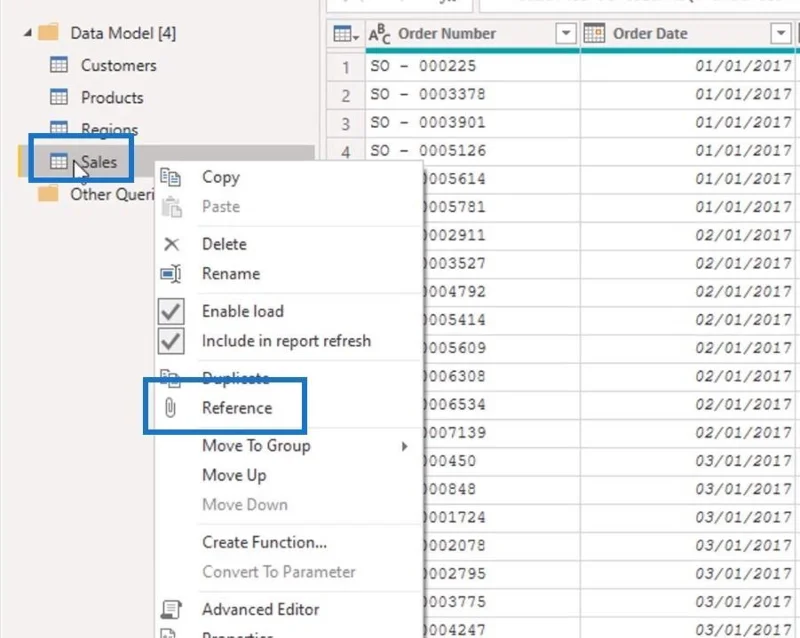Screen dimensions: 800x638
Task: Click the Sales table icon
Action: [59, 161]
